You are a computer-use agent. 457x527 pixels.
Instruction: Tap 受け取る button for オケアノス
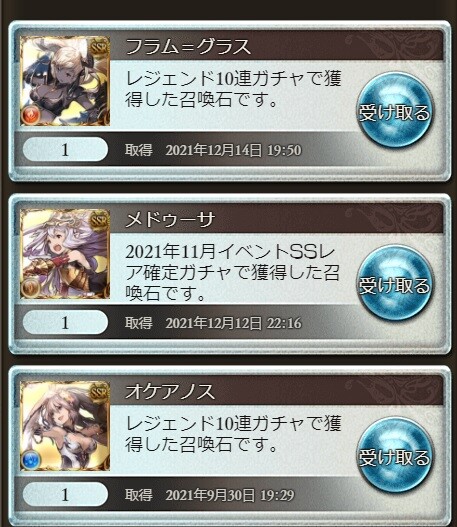(395, 456)
